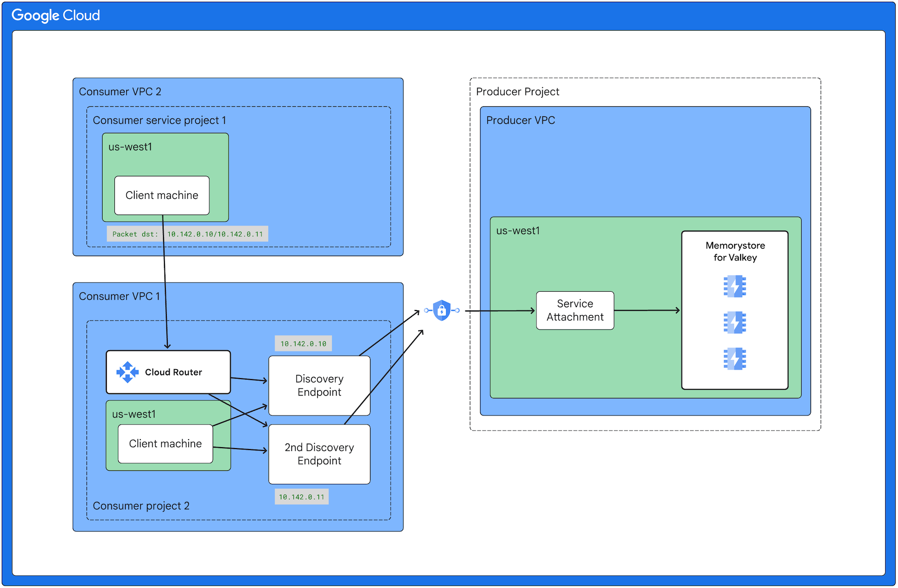Click the Google Cloud logo

[55, 15]
